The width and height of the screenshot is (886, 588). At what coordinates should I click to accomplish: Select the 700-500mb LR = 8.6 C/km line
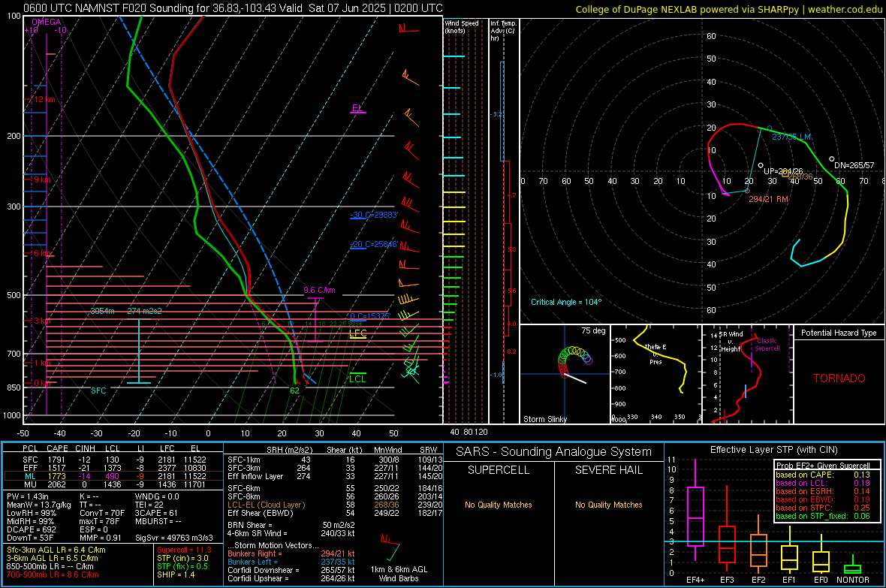coord(53,574)
